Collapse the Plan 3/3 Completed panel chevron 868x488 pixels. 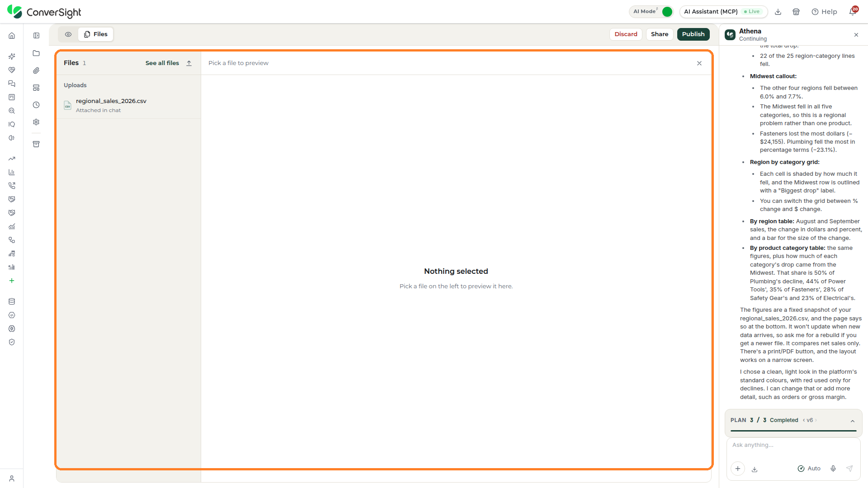tap(853, 421)
